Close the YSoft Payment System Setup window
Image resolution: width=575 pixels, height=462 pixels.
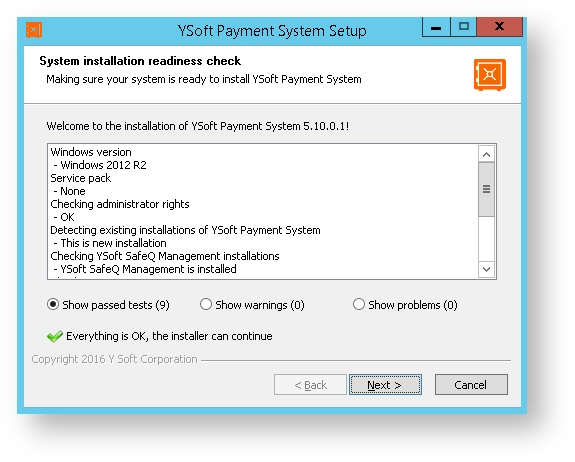pyautogui.click(x=499, y=27)
